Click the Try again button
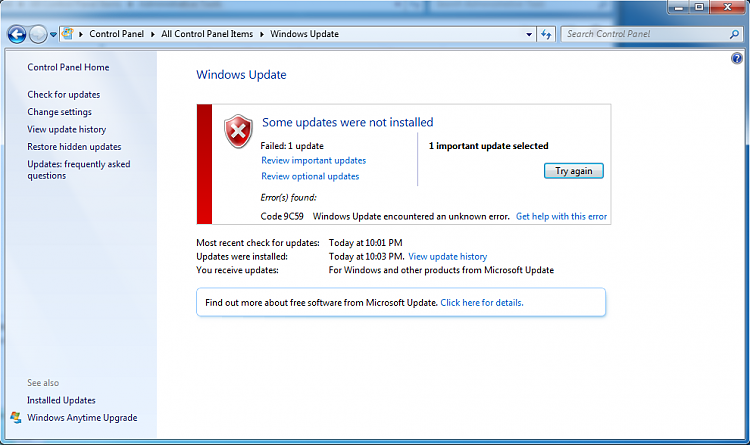The height and width of the screenshot is (445, 750). pos(574,171)
